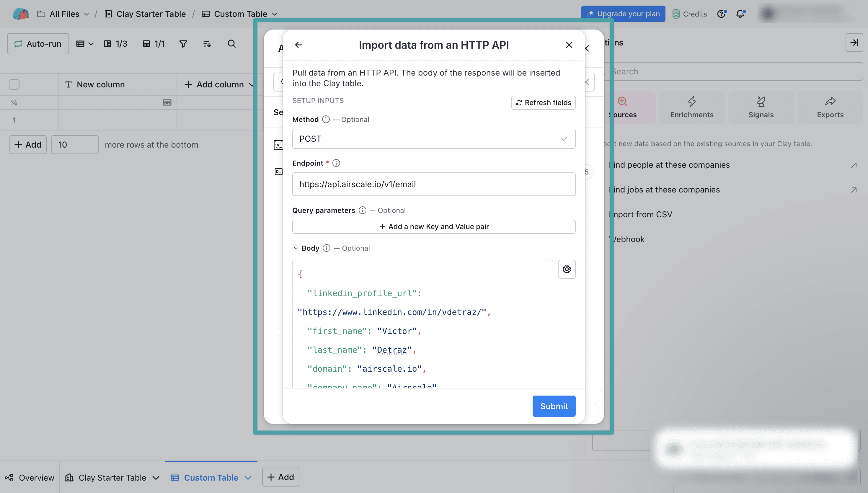Screen dimensions: 868x493
Task: Open the filter icon in toolbar
Action: pos(183,44)
